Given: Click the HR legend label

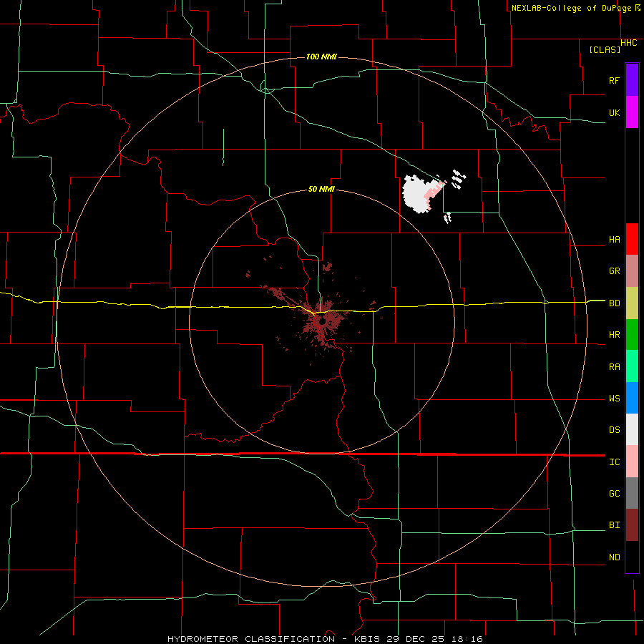Looking at the screenshot, I should coord(614,335).
